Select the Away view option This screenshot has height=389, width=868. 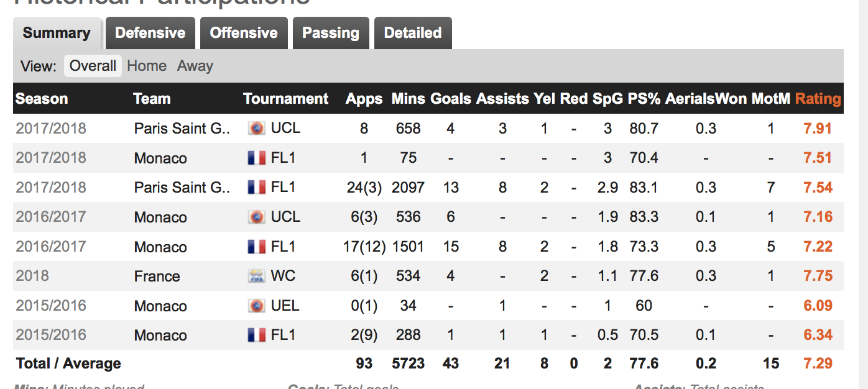pyautogui.click(x=195, y=66)
